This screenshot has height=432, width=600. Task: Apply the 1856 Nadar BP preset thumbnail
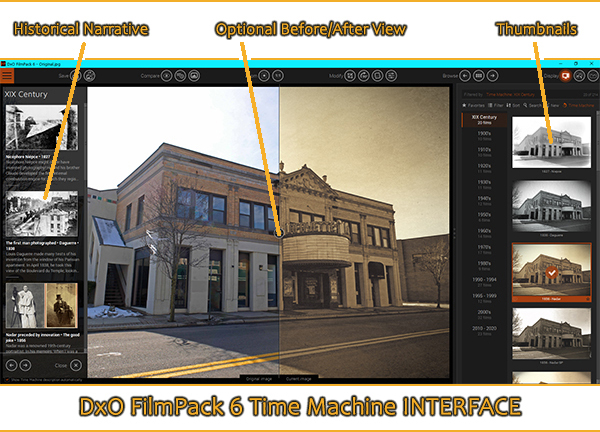click(x=551, y=333)
